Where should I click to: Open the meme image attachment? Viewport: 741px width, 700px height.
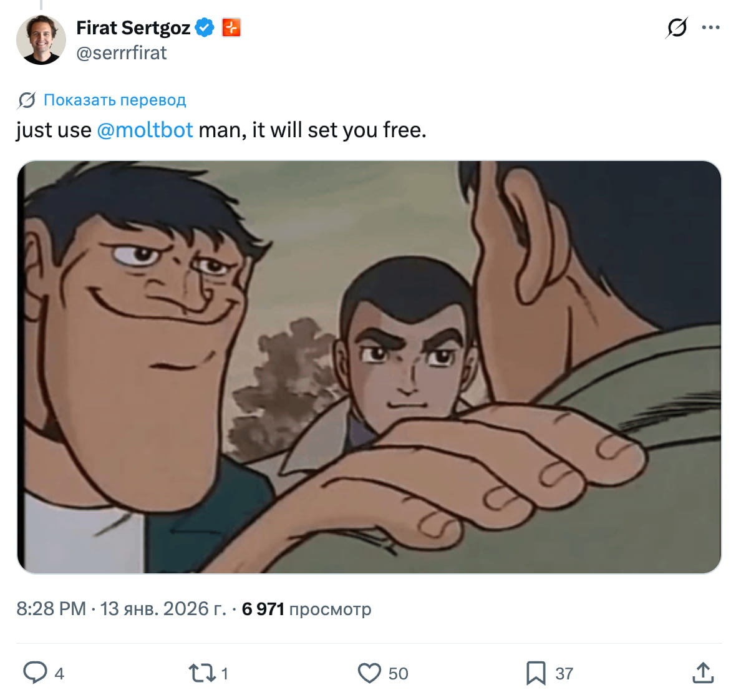tap(370, 367)
